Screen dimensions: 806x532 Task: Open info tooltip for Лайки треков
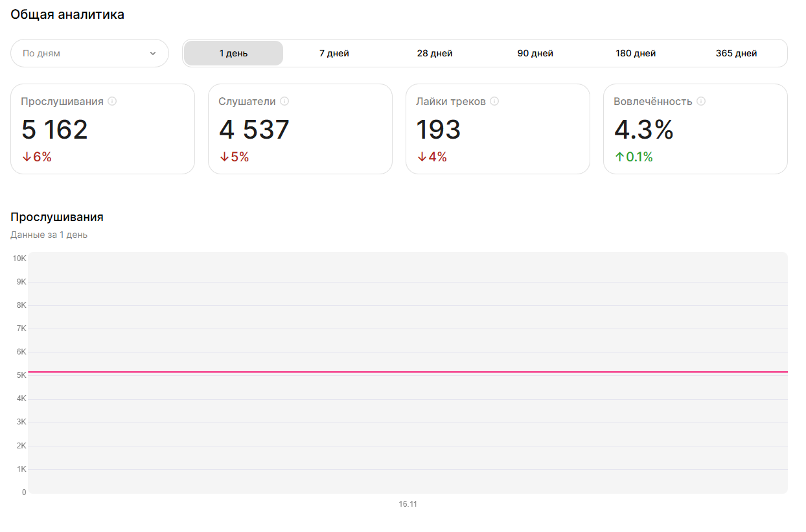494,102
